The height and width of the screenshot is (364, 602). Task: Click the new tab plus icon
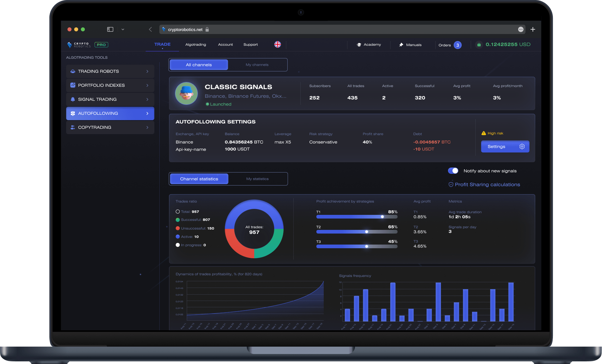[533, 29]
